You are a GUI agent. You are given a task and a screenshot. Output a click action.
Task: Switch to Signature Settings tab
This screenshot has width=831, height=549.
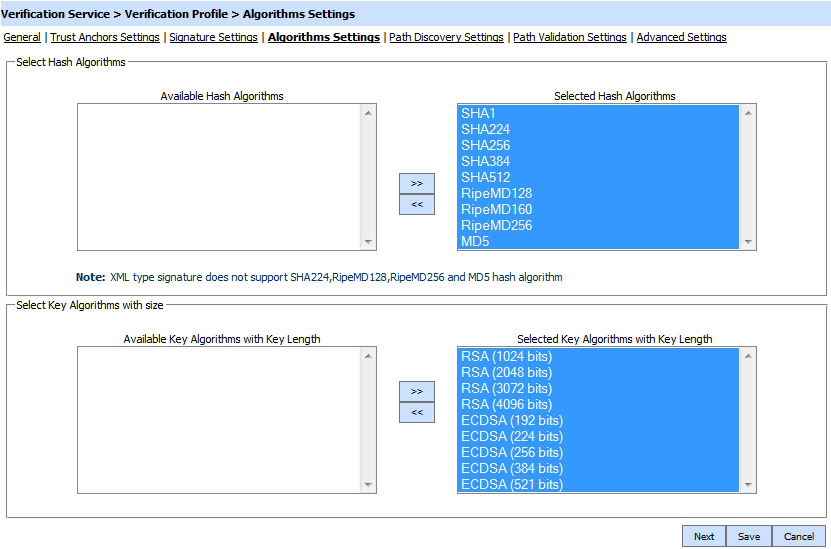(x=213, y=37)
